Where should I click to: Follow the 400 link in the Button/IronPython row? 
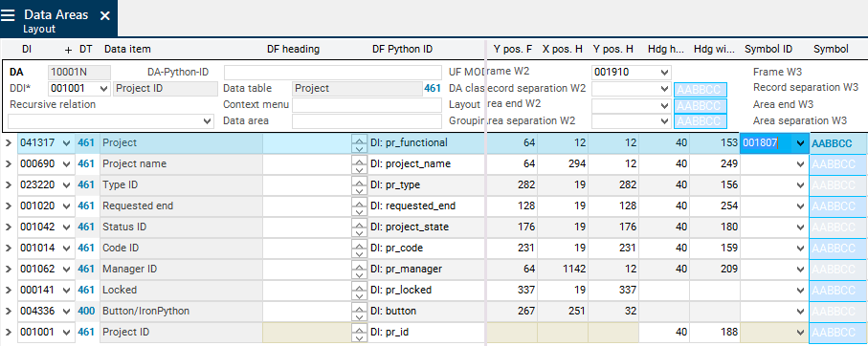tap(86, 312)
